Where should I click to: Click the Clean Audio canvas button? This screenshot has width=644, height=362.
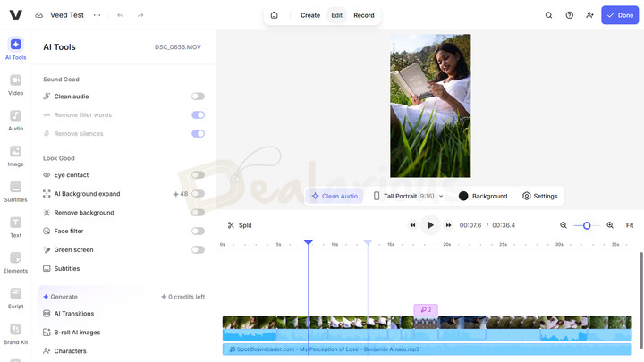335,196
